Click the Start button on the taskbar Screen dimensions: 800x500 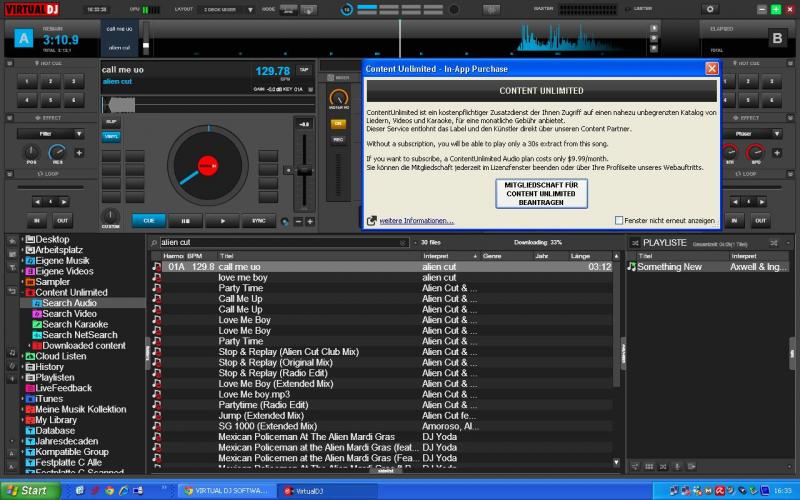[x=29, y=491]
